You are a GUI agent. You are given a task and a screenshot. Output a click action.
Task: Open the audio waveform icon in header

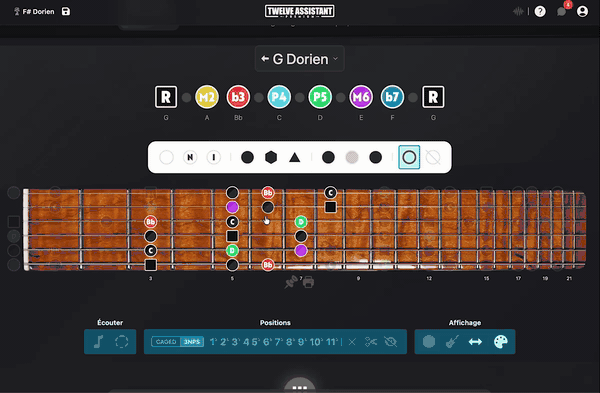(518, 11)
